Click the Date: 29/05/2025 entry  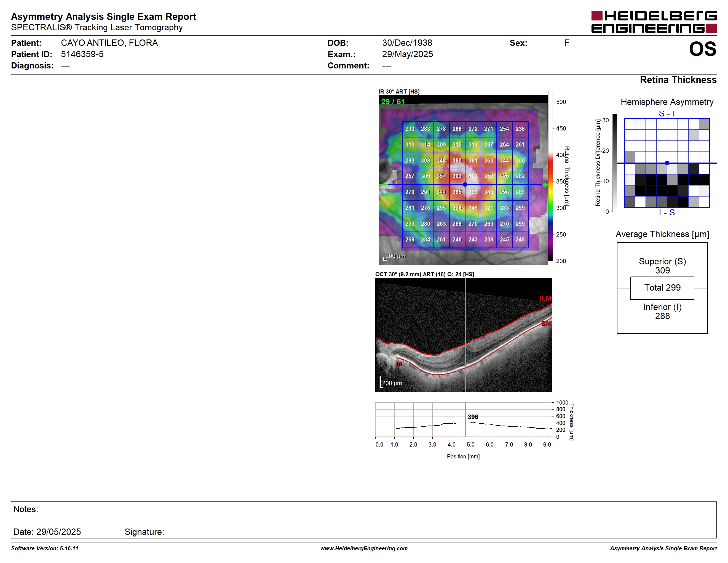coord(47,532)
